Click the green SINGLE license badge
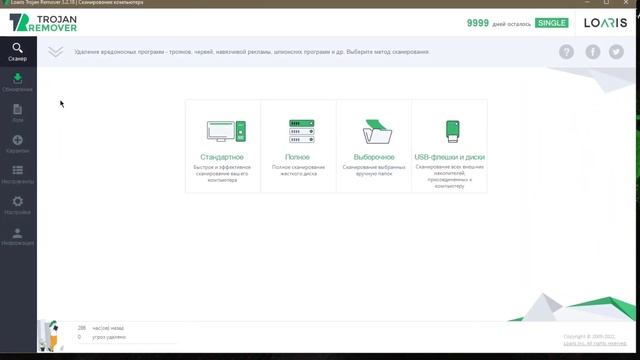Image resolution: width=640 pixels, height=360 pixels. click(551, 23)
